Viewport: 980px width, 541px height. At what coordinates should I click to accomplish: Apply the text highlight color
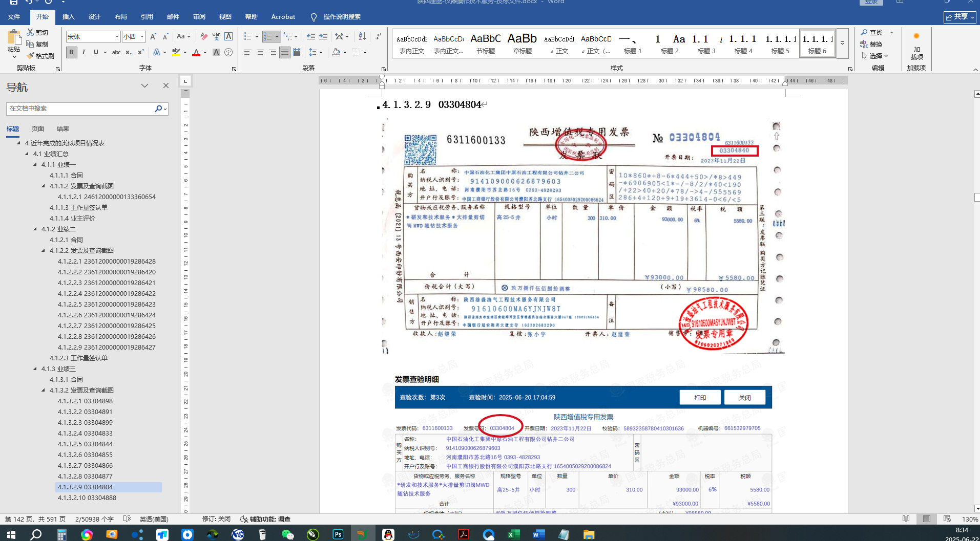[176, 52]
